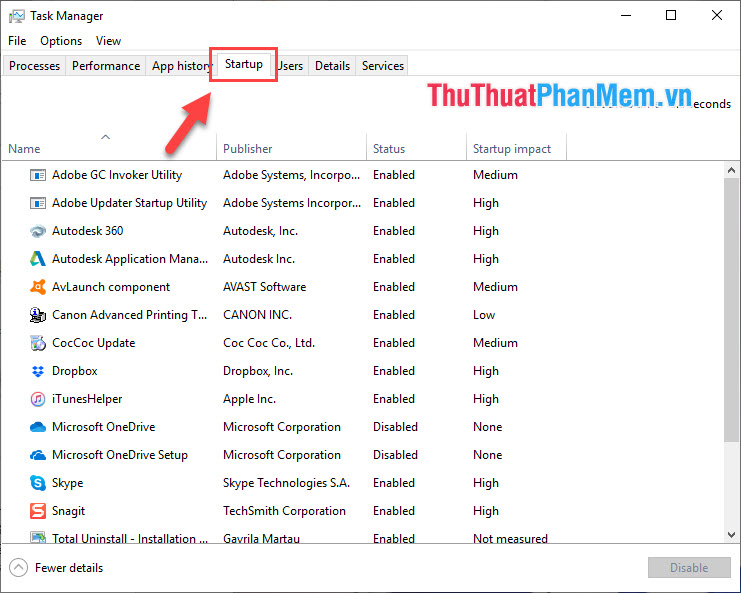Screen dimensions: 741x593
Task: Click the Total Uninstall icon
Action: pyautogui.click(x=38, y=538)
